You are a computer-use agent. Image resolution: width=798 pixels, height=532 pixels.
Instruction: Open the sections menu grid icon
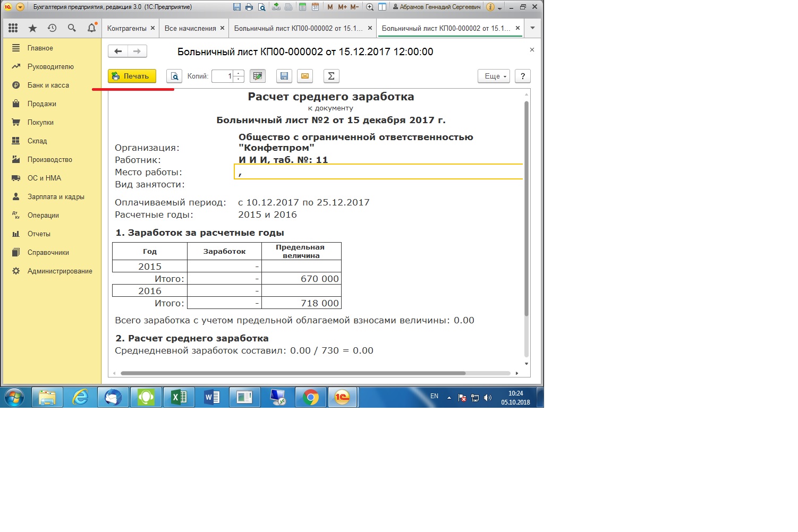coord(13,28)
